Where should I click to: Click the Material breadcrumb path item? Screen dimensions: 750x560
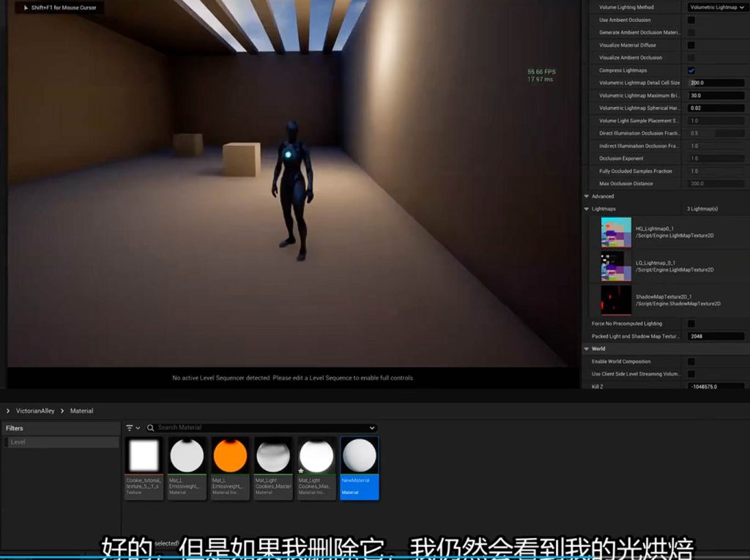tap(81, 411)
